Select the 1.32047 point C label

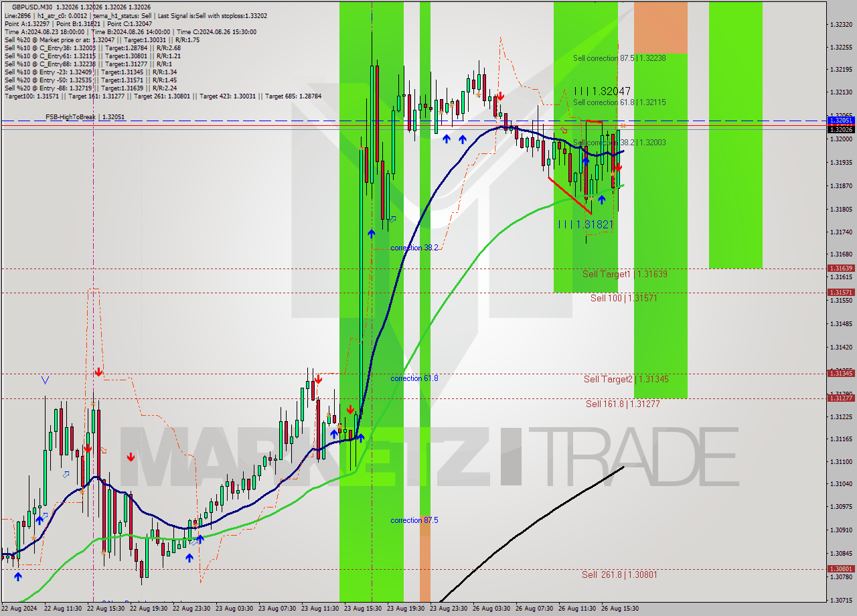[602, 91]
